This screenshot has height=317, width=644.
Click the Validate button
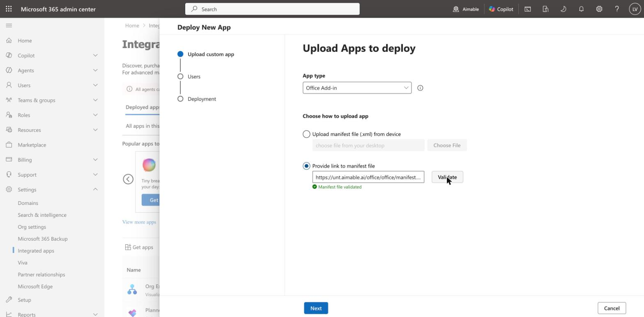click(447, 177)
